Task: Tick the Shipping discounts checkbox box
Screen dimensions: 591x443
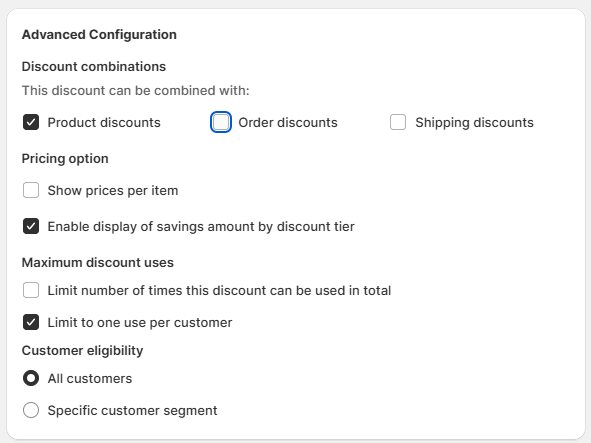Action: point(398,122)
